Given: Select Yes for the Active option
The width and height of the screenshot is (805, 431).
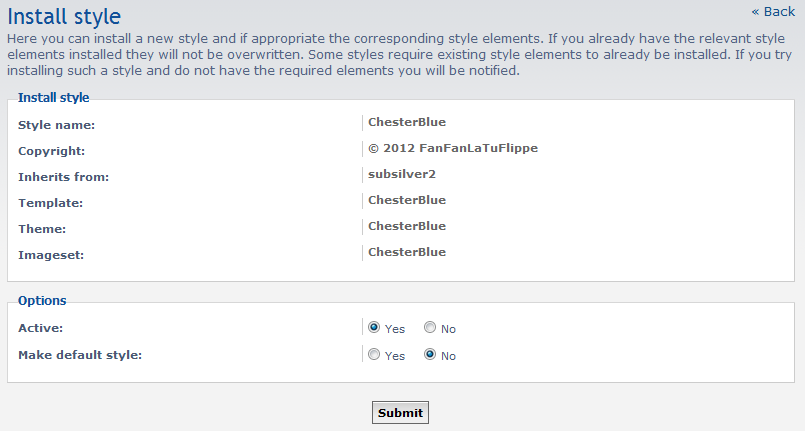Looking at the screenshot, I should point(374,328).
